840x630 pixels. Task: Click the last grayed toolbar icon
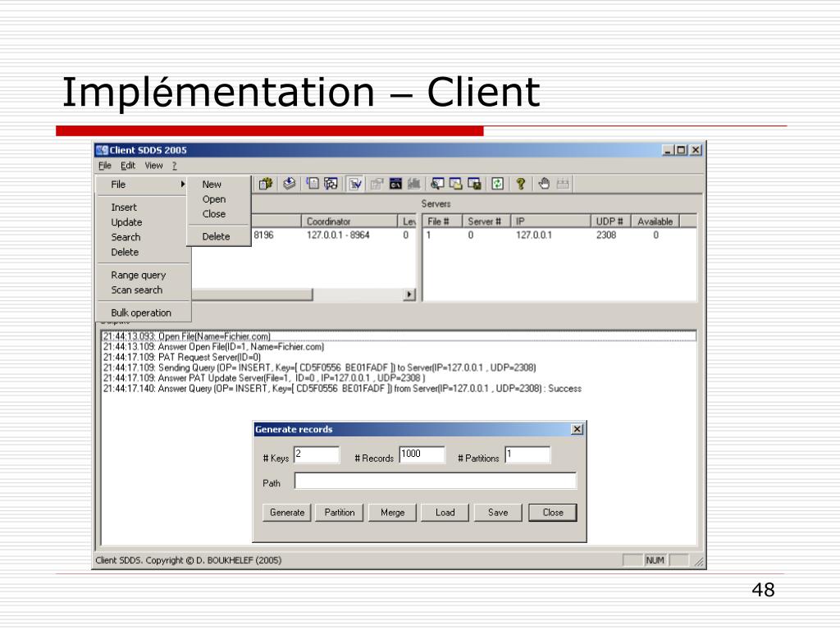[x=563, y=184]
